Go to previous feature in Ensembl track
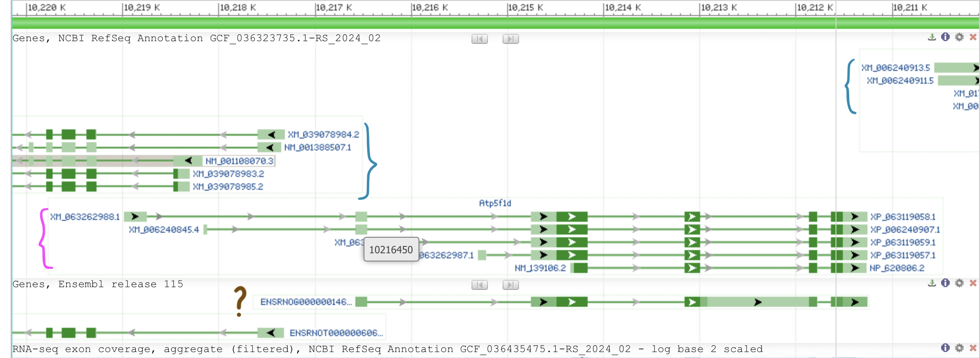The image size is (980, 358). pyautogui.click(x=479, y=285)
